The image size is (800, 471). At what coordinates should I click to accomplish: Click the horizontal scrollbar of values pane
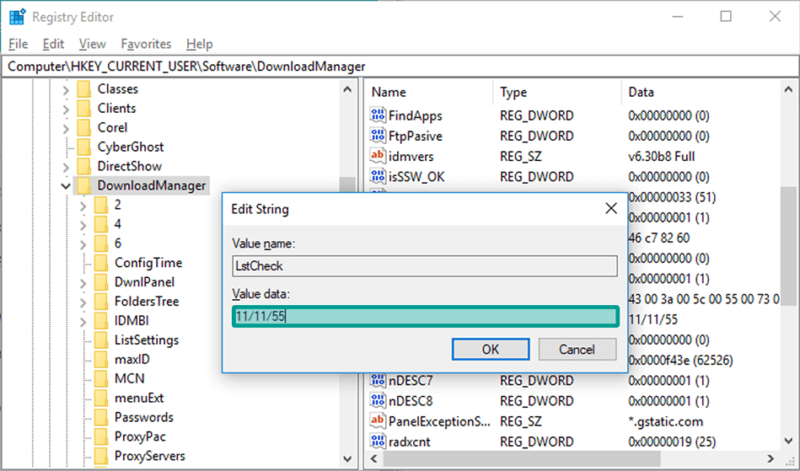click(x=521, y=458)
